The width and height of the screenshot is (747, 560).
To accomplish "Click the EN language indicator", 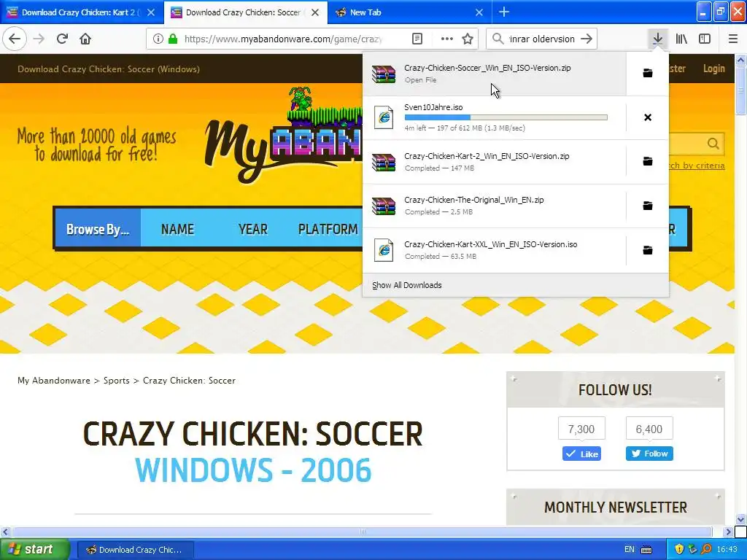I will (x=630, y=550).
